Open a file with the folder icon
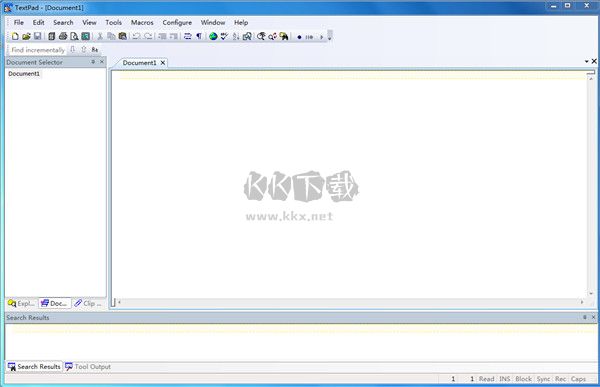 click(26, 36)
